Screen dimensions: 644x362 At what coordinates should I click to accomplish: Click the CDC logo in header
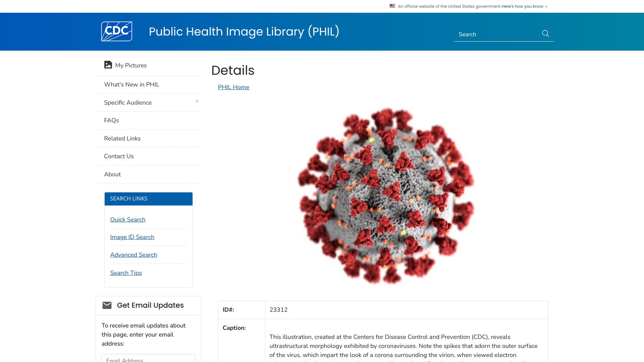117,31
